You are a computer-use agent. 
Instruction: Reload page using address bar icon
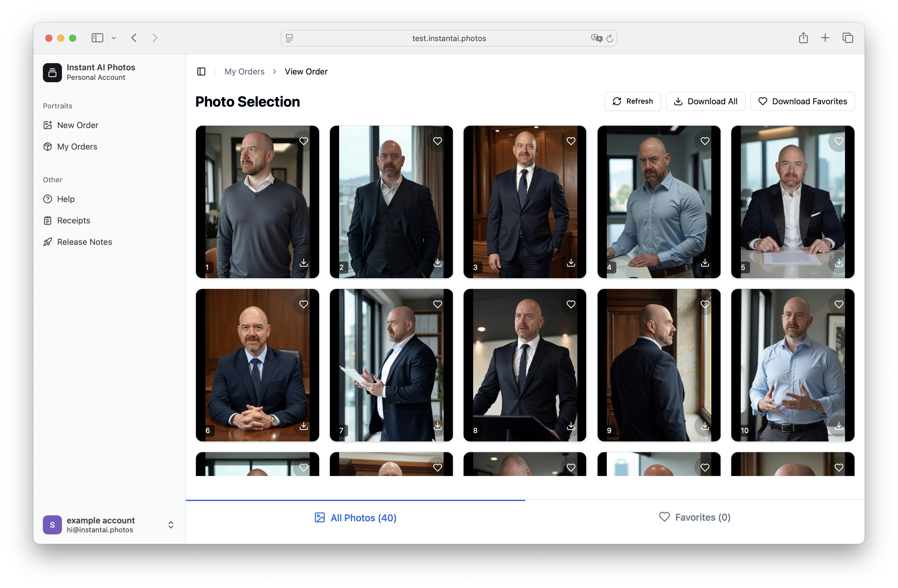click(609, 38)
